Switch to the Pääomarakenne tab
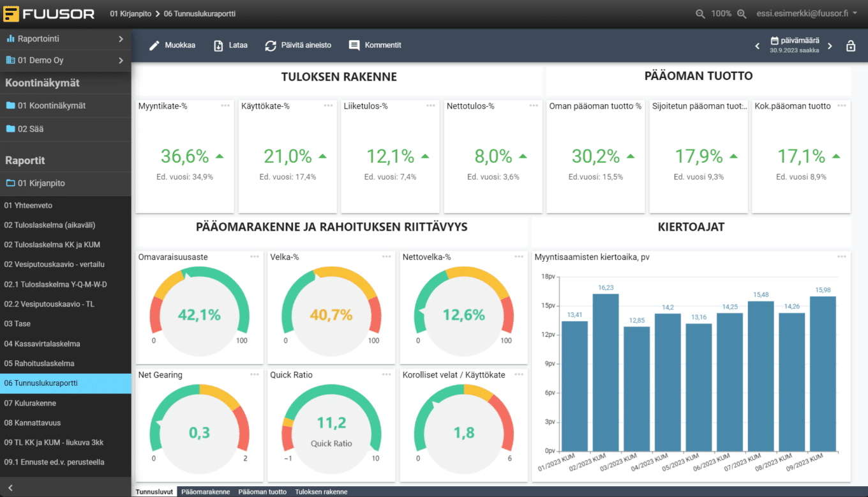868x497 pixels. pyautogui.click(x=206, y=492)
